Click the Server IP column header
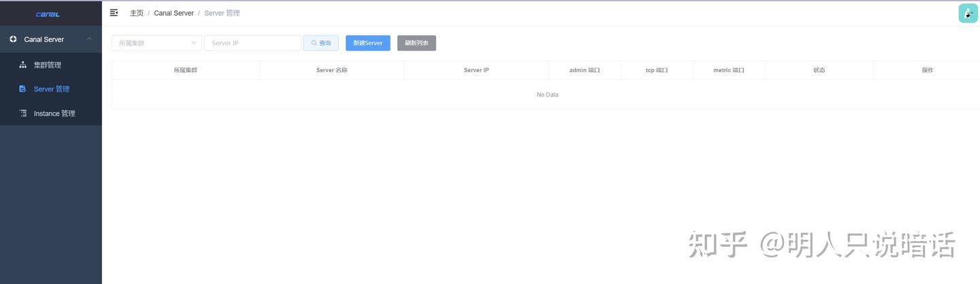This screenshot has width=980, height=284. tap(476, 70)
